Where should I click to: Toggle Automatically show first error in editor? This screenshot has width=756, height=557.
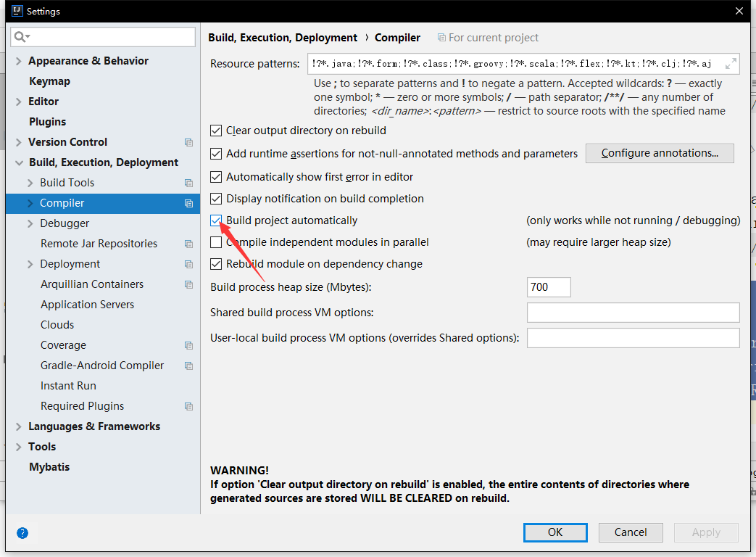(x=216, y=177)
